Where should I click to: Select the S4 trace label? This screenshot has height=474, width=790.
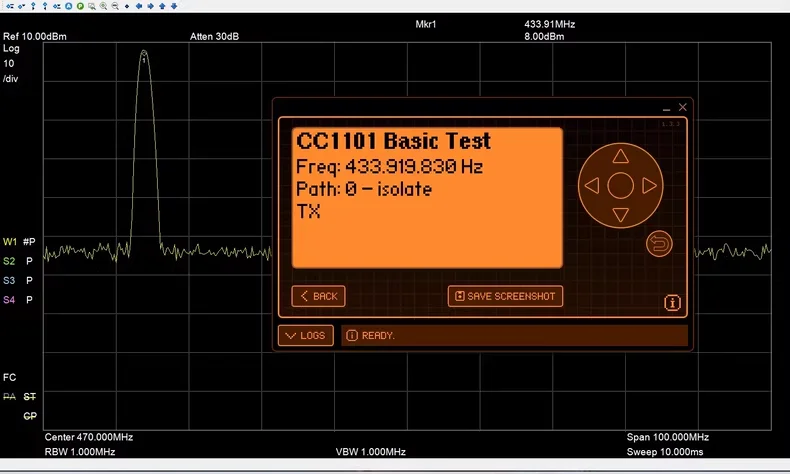click(9, 300)
